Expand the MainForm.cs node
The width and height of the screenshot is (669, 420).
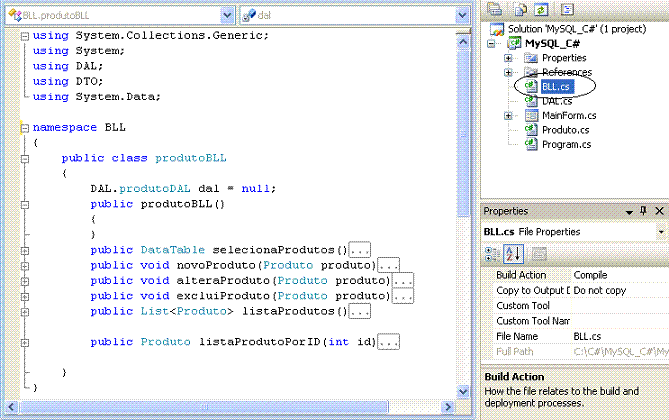(x=508, y=115)
